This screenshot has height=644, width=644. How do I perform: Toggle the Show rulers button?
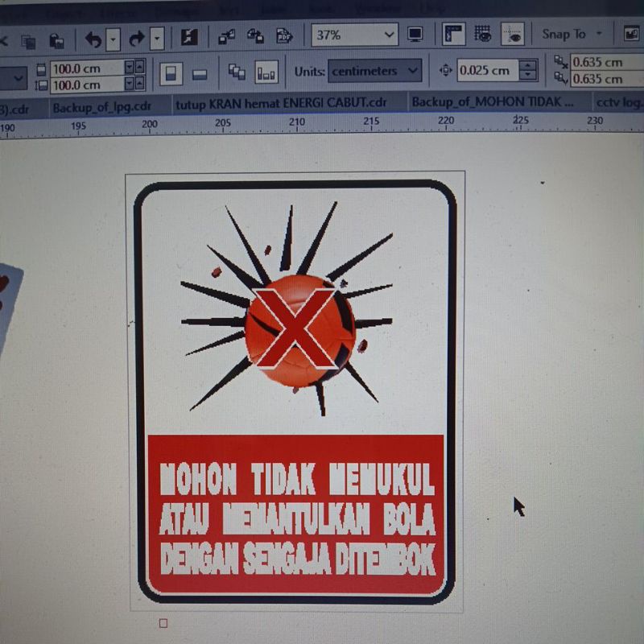454,35
